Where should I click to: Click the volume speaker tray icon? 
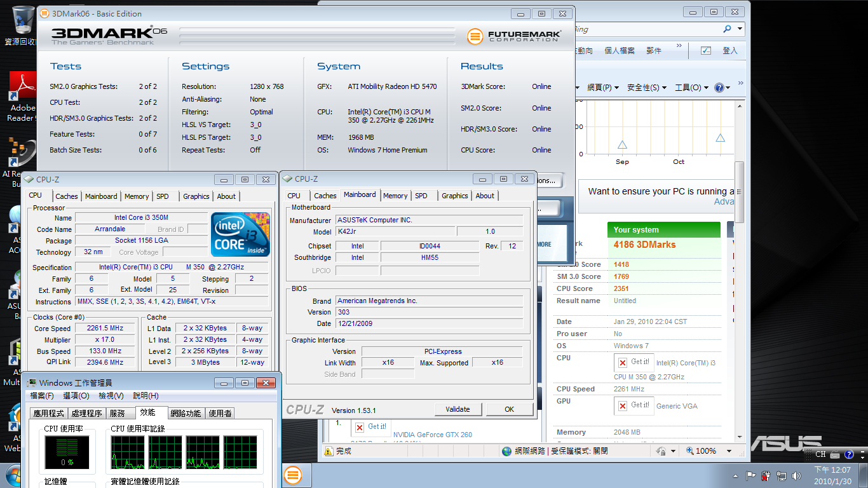coord(796,475)
